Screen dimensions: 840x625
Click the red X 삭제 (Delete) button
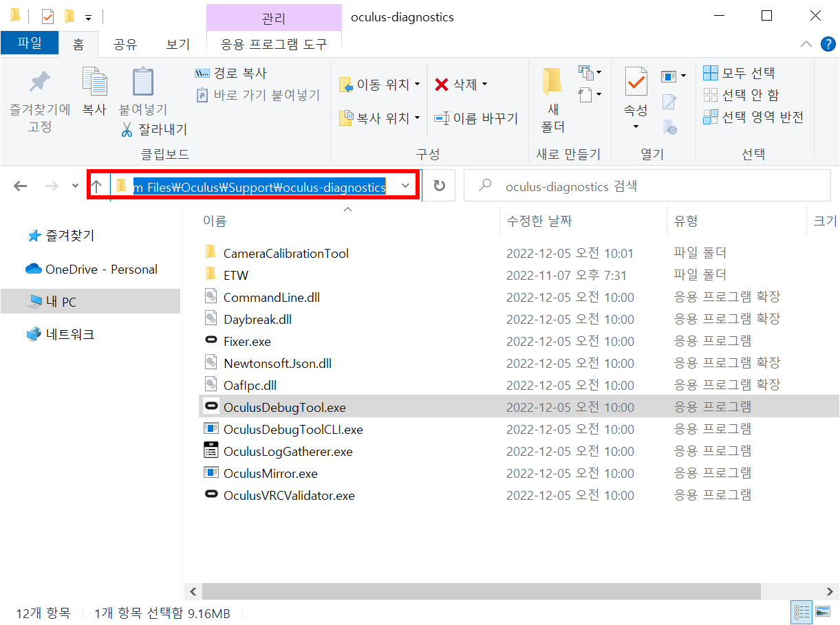(x=461, y=85)
